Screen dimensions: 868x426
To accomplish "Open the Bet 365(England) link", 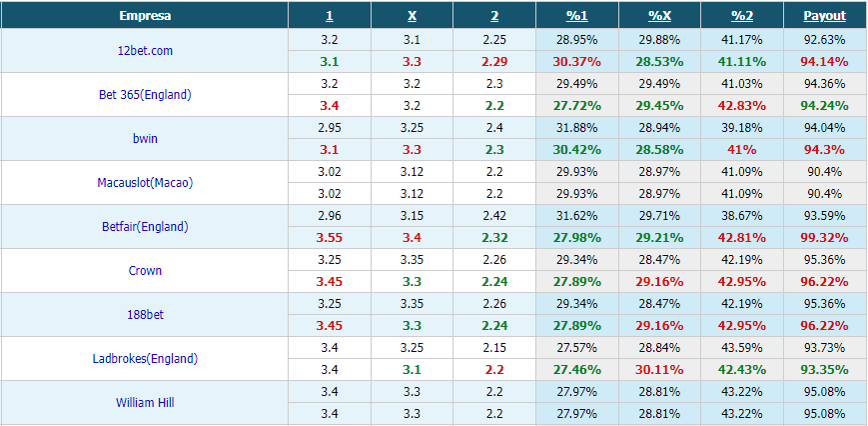I will coord(145,95).
